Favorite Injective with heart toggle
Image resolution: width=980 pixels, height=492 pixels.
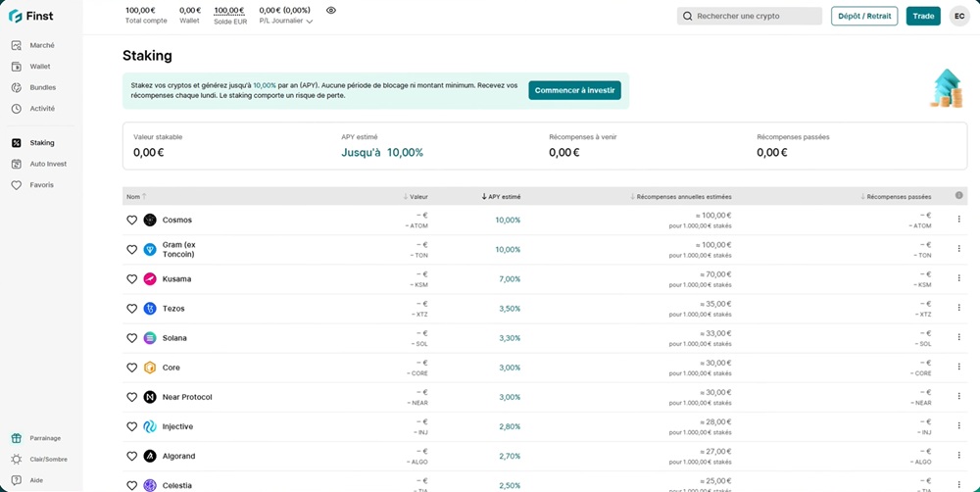pyautogui.click(x=132, y=426)
